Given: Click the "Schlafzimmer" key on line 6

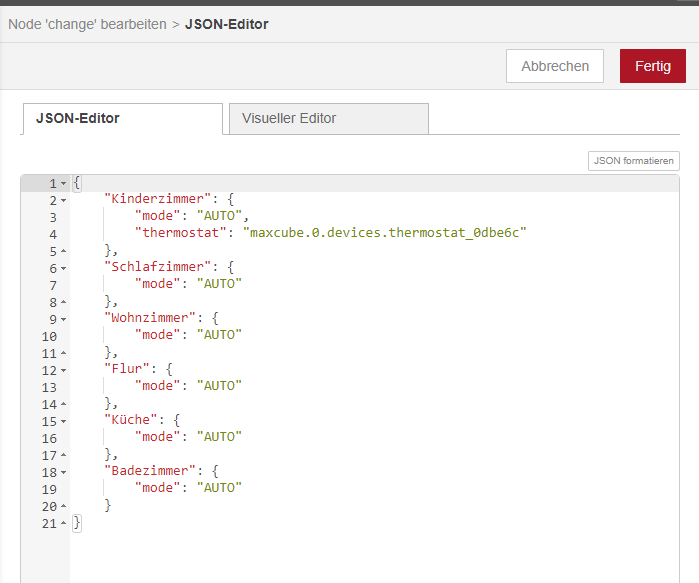Looking at the screenshot, I should (x=157, y=267).
